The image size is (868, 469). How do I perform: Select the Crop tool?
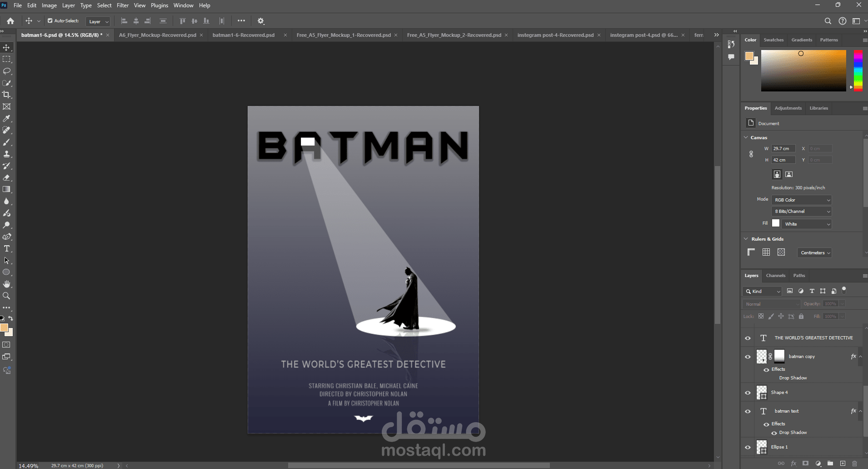pyautogui.click(x=7, y=95)
